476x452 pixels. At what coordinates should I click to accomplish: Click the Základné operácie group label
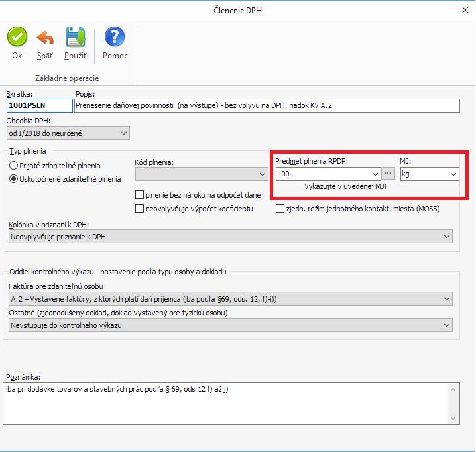pyautogui.click(x=67, y=78)
